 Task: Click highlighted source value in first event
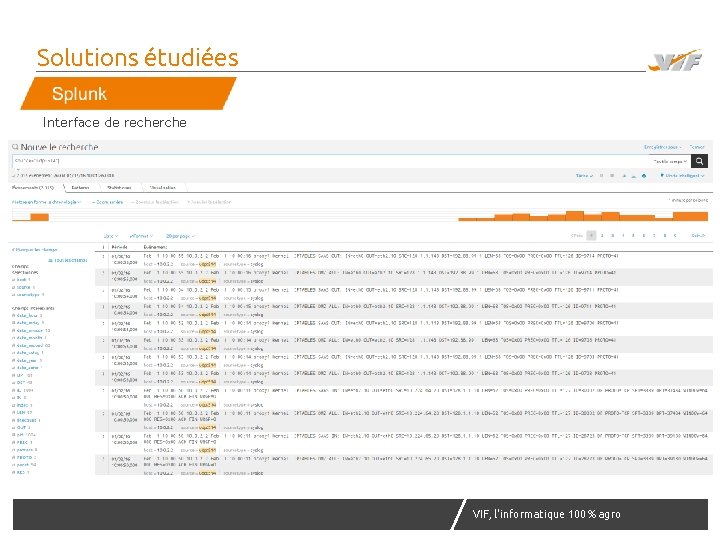coord(207,264)
